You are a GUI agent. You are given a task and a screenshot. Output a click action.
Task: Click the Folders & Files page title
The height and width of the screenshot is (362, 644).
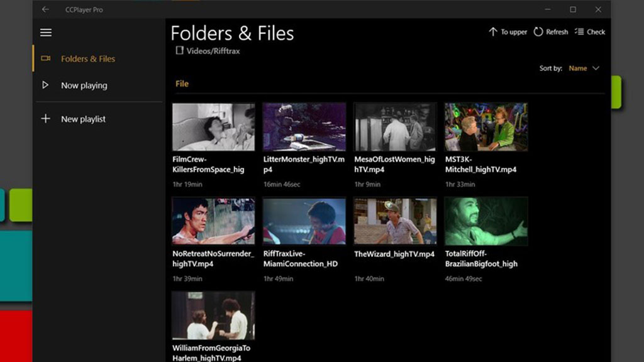tap(233, 33)
